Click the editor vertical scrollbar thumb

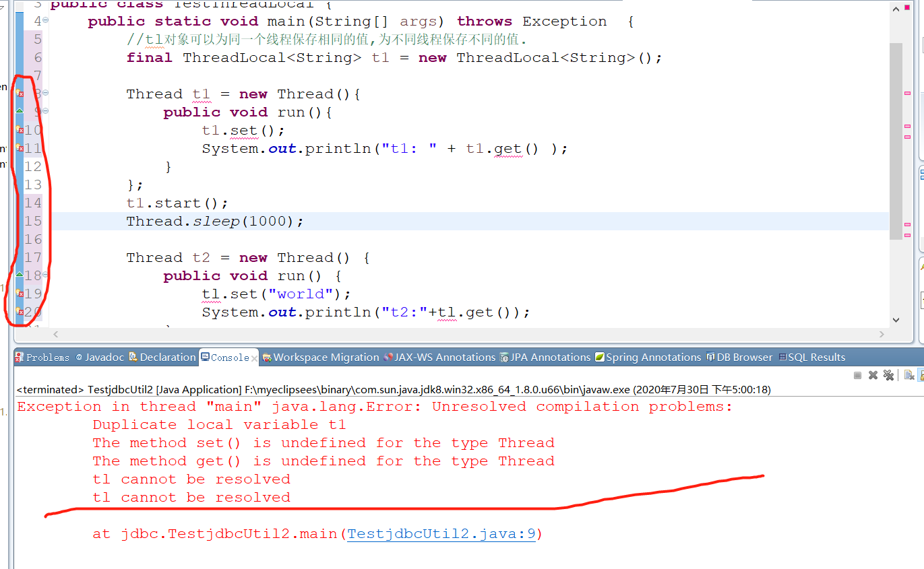coord(896,141)
